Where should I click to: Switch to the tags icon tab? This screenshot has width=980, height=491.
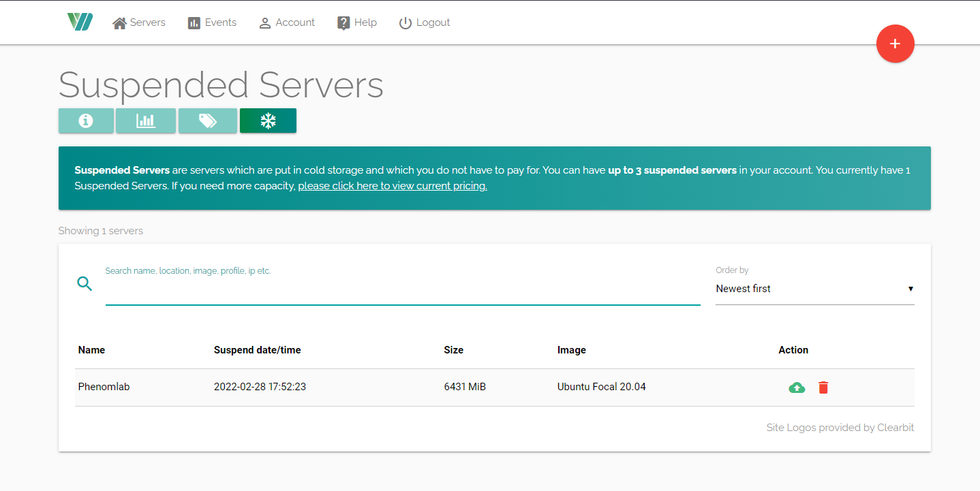point(208,121)
